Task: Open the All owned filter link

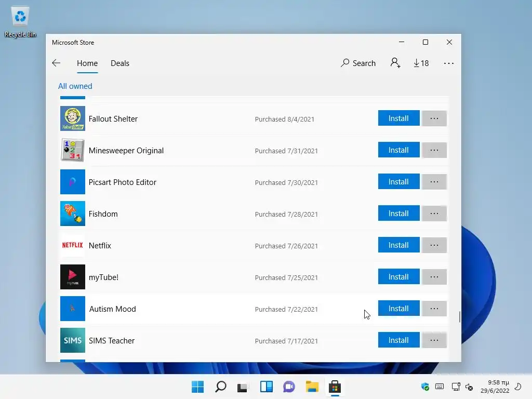Action: click(75, 86)
